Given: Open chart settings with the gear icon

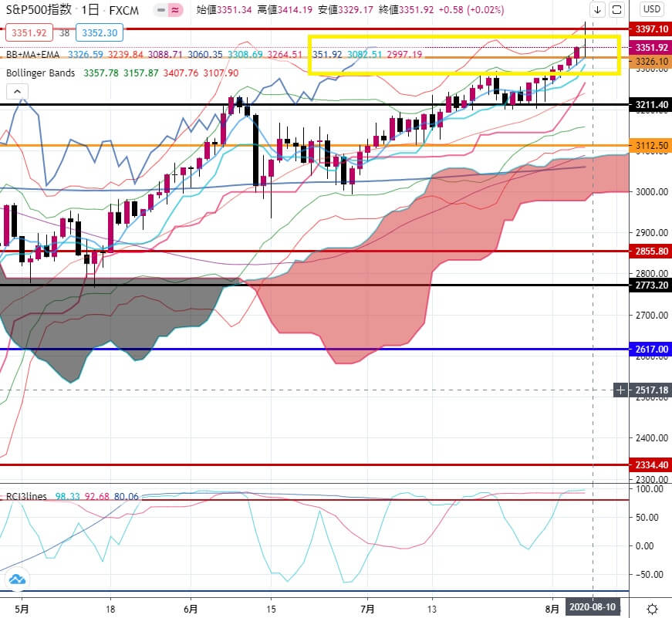Looking at the screenshot, I should (652, 609).
